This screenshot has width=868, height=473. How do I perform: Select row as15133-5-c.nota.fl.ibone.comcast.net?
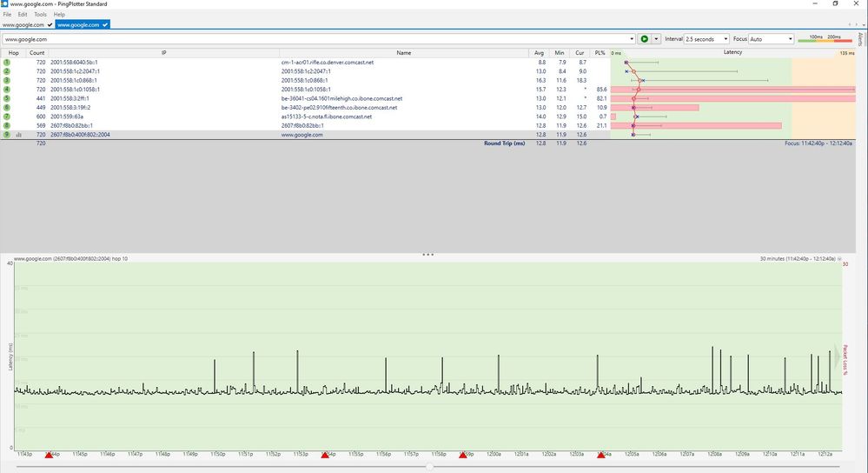[427, 117]
